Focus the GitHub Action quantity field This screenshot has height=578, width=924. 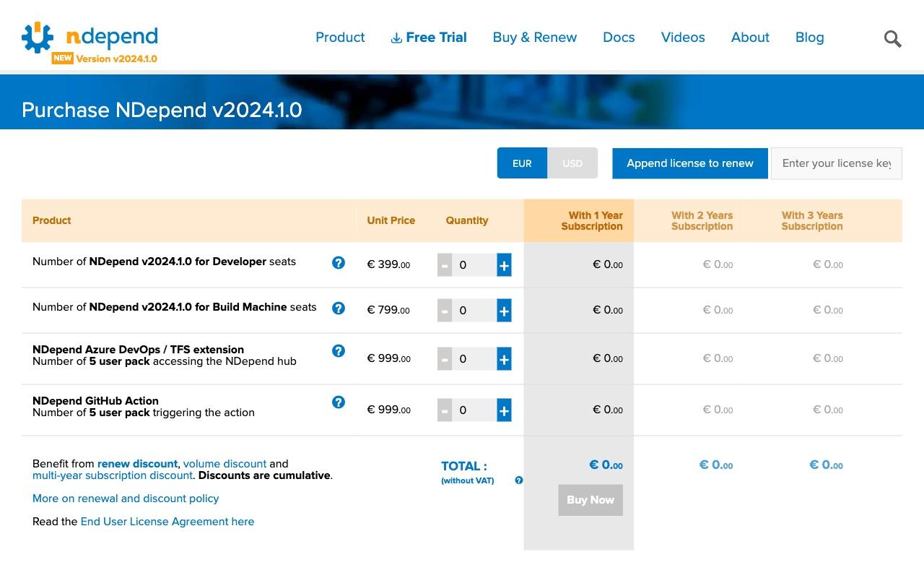click(474, 410)
